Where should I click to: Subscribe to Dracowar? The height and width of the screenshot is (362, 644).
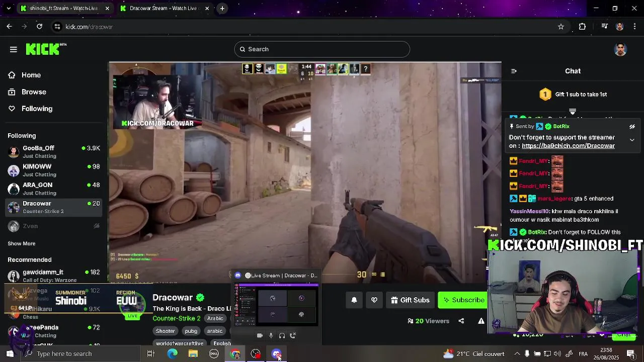click(463, 300)
